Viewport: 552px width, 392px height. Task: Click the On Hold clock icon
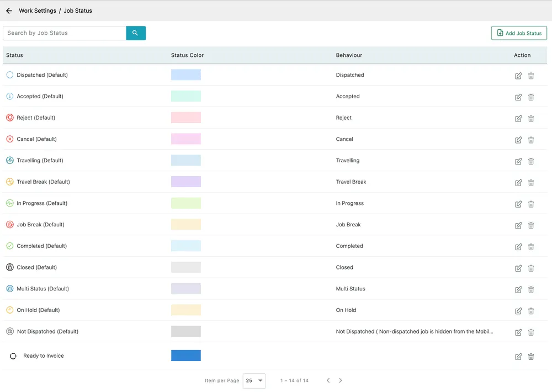tap(10, 310)
